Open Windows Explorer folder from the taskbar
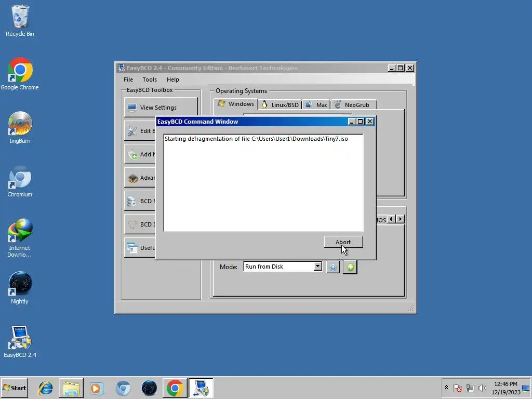This screenshot has height=399, width=532. point(71,388)
